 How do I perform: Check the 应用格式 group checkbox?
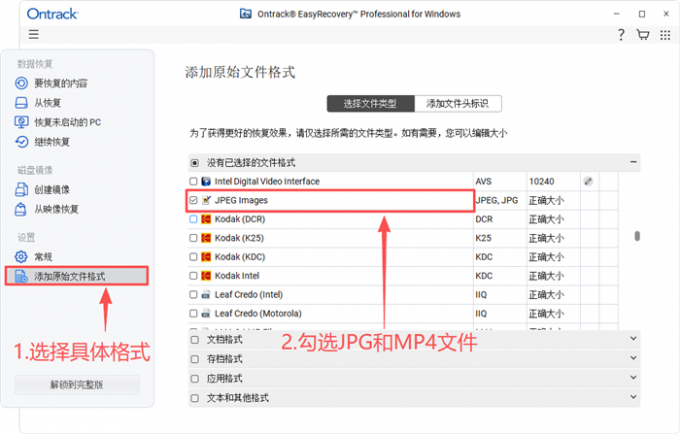195,379
